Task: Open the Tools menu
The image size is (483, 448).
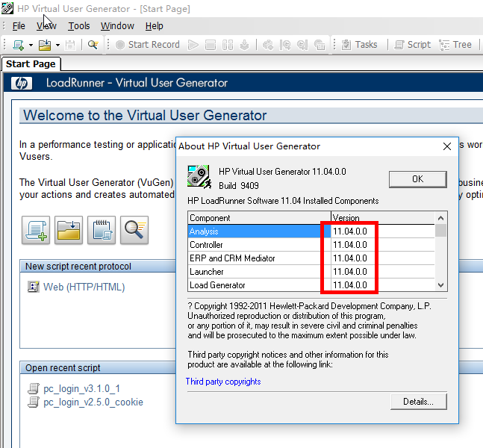Action: (79, 26)
